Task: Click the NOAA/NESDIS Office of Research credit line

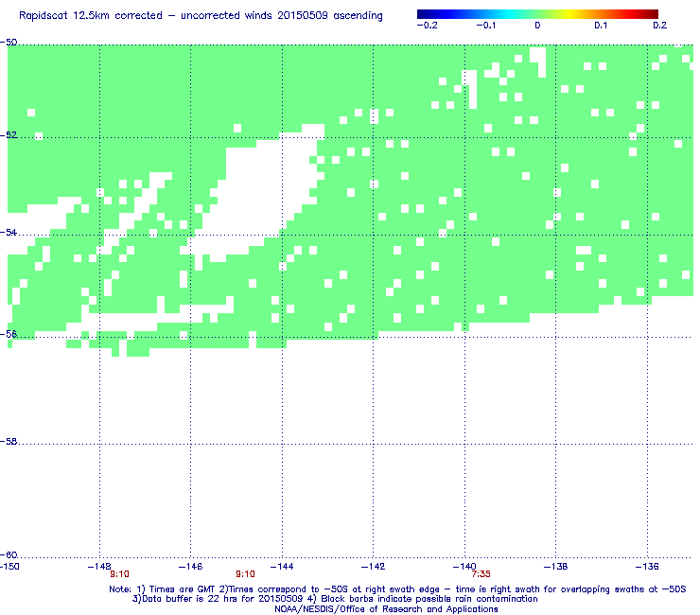Action: [x=386, y=609]
